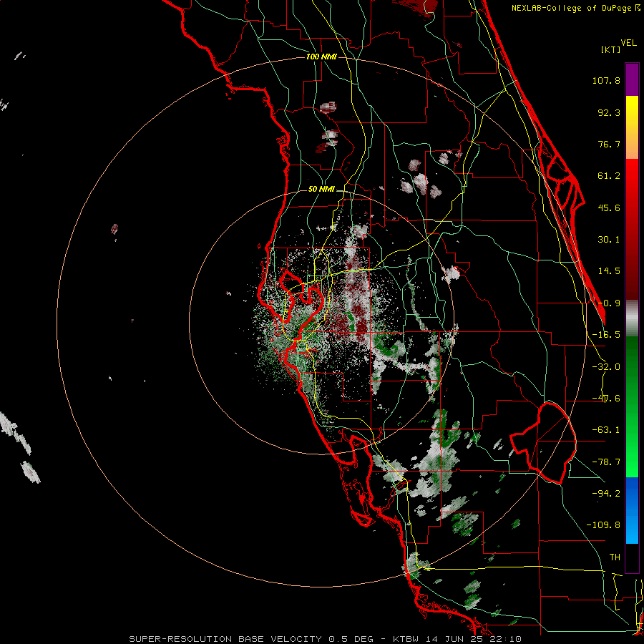The image size is (644, 644).
Task: Select the -16.5 velocity scale value
Action: tap(606, 335)
